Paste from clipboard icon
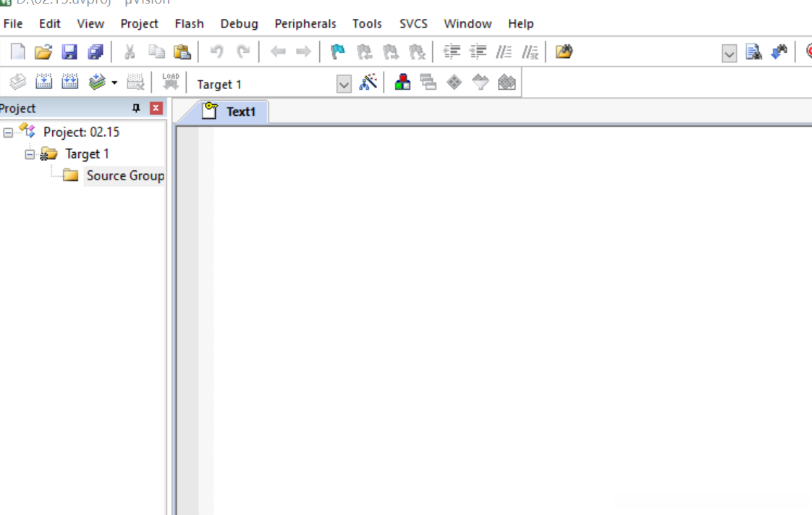This screenshot has width=812, height=515. point(182,52)
